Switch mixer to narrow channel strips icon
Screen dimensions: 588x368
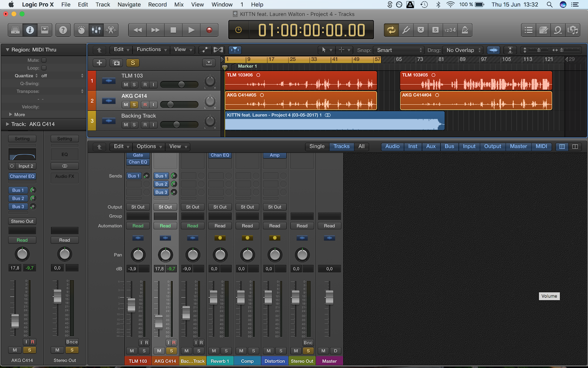click(562, 146)
